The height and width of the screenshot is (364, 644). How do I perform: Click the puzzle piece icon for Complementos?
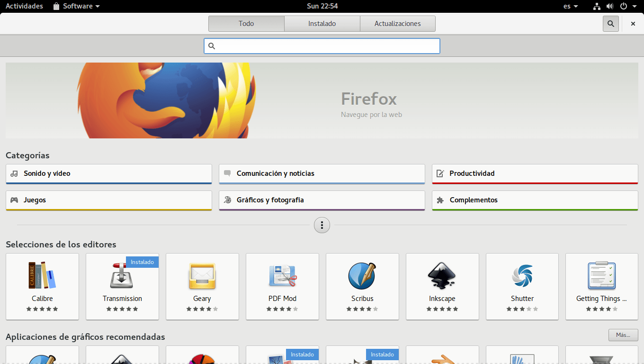(x=440, y=200)
